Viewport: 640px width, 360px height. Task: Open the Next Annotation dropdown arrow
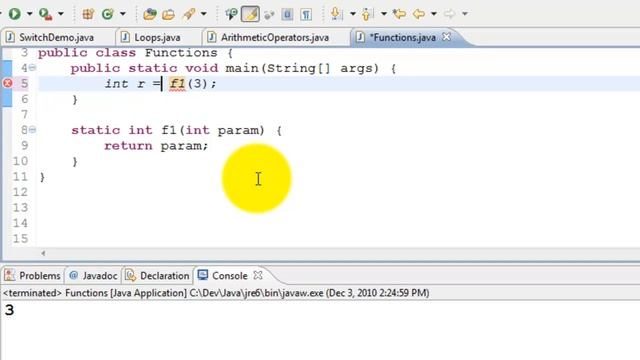click(x=353, y=14)
